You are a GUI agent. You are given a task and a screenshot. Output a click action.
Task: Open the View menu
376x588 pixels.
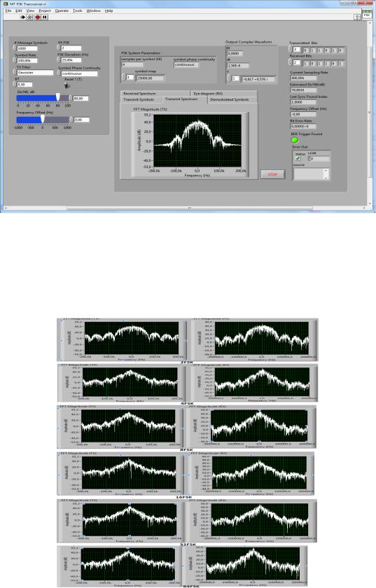coord(30,11)
